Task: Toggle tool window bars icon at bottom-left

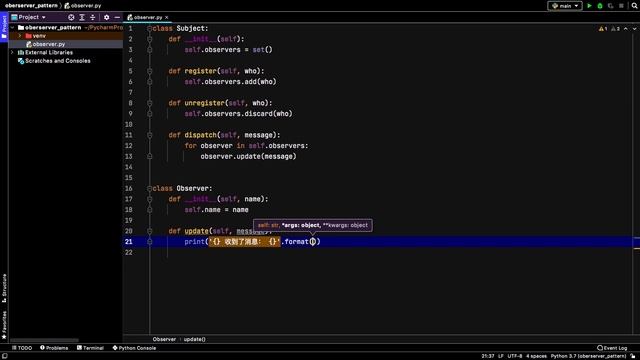Action: 4,356
